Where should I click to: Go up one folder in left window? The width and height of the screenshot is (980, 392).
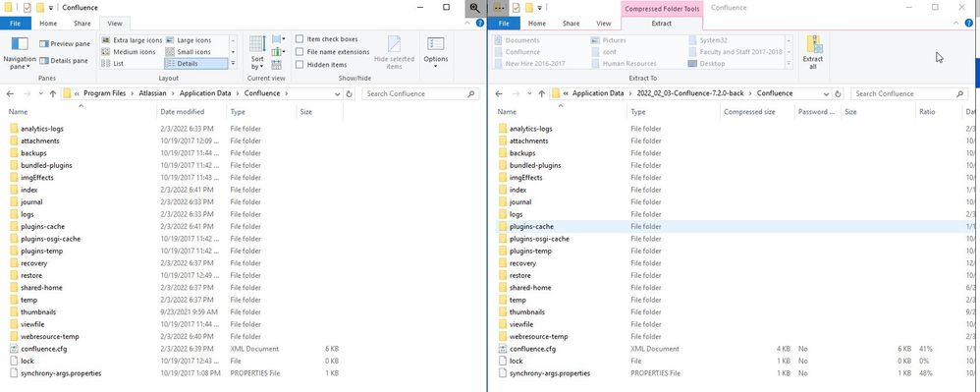click(52, 93)
